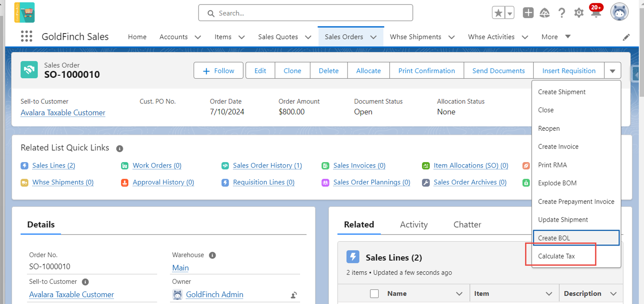Choose Reopen in actions menu
The width and height of the screenshot is (644, 304).
tap(576, 128)
